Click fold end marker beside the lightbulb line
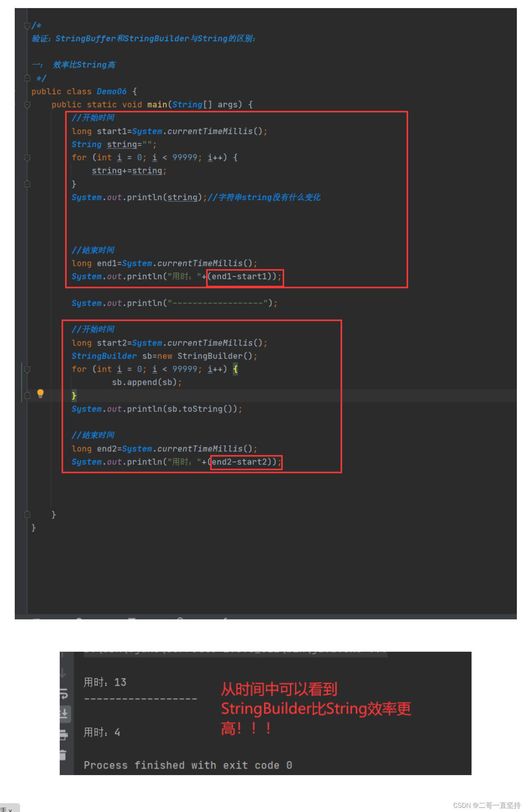 click(x=27, y=395)
